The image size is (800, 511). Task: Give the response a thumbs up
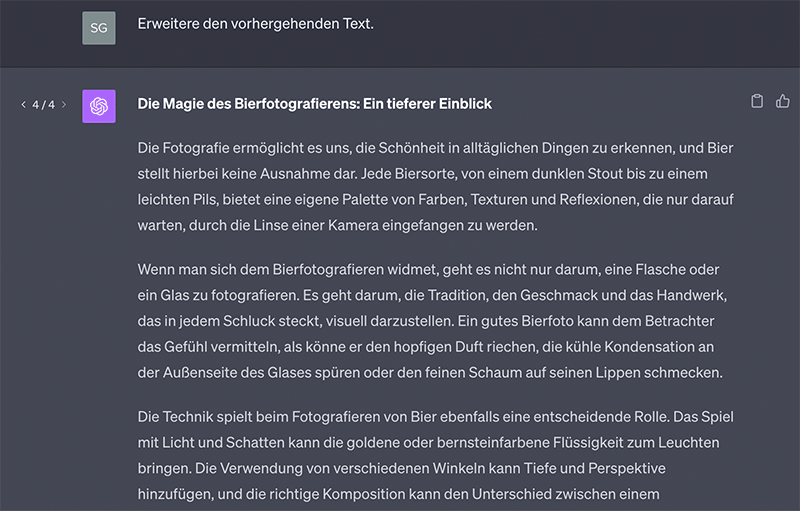point(783,101)
